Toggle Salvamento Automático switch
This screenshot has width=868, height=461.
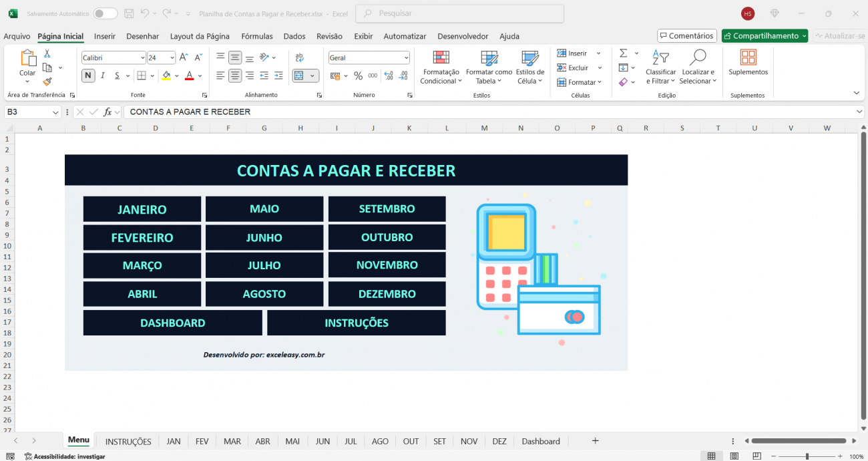(105, 13)
